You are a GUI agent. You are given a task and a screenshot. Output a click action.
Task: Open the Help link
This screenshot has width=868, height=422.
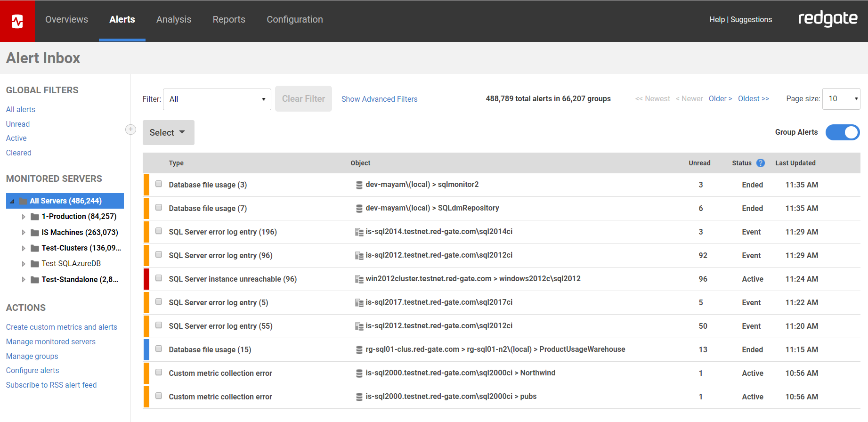pos(717,20)
